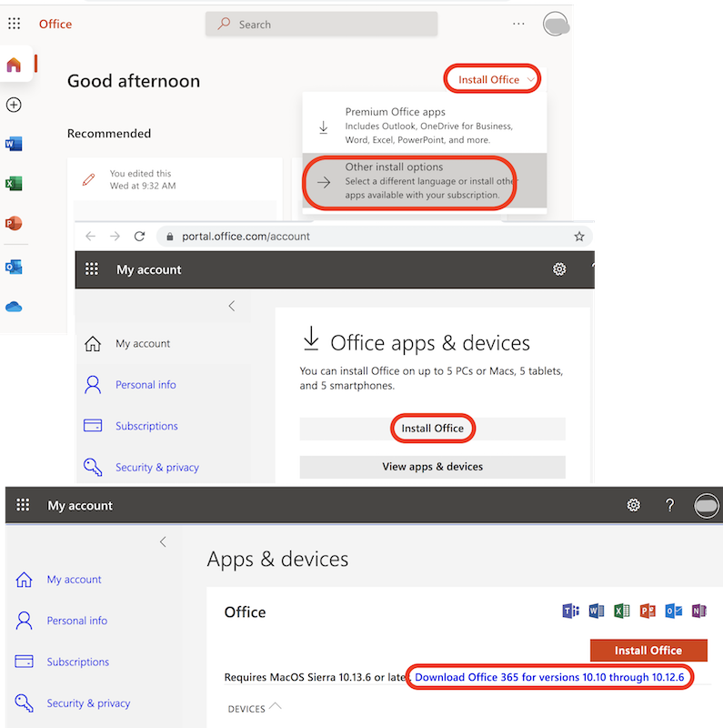Select My account in middle window sidebar
Screen dimensions: 723x728
[x=143, y=344]
